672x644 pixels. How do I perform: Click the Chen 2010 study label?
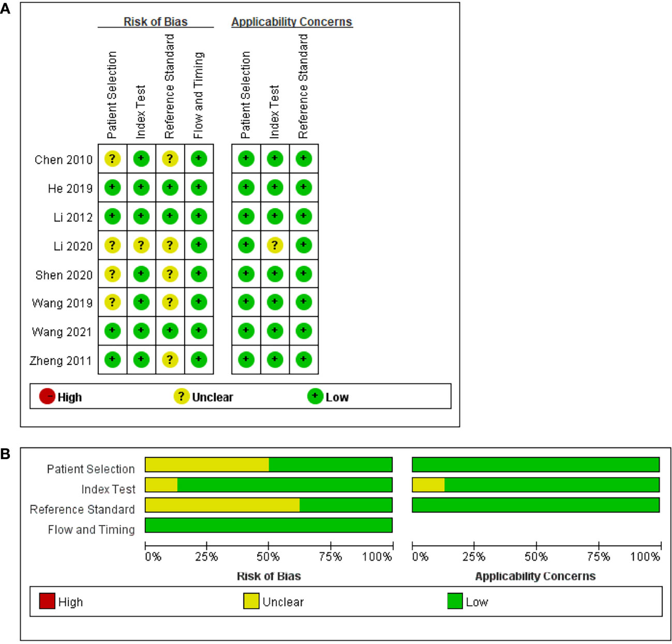coord(64,159)
